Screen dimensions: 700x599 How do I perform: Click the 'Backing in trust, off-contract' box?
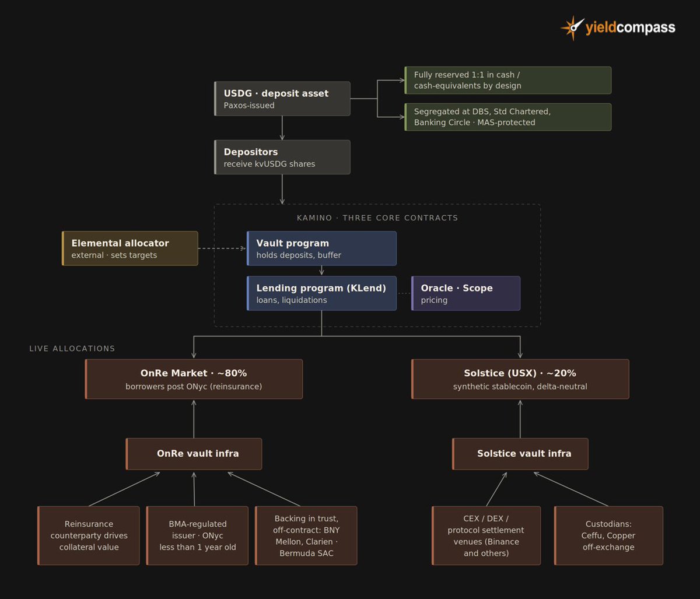306,535
